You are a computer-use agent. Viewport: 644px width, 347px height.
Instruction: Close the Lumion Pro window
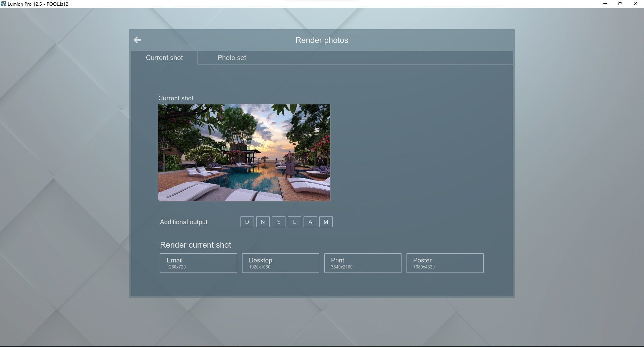[x=636, y=4]
